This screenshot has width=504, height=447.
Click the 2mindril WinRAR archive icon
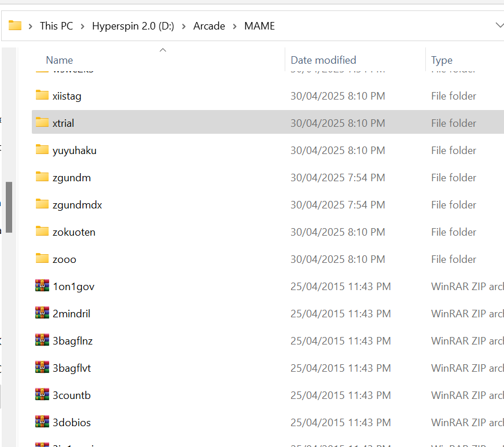[x=42, y=313]
